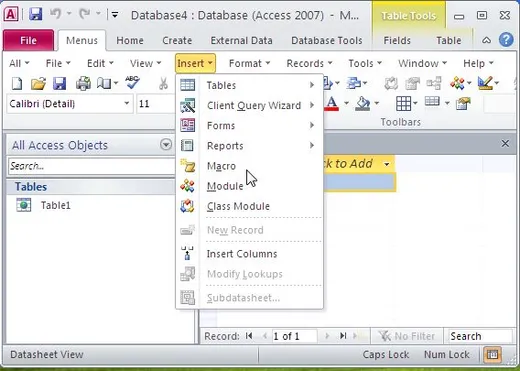Switch to Database Tools ribbon tab
The image size is (520, 371).
click(327, 40)
